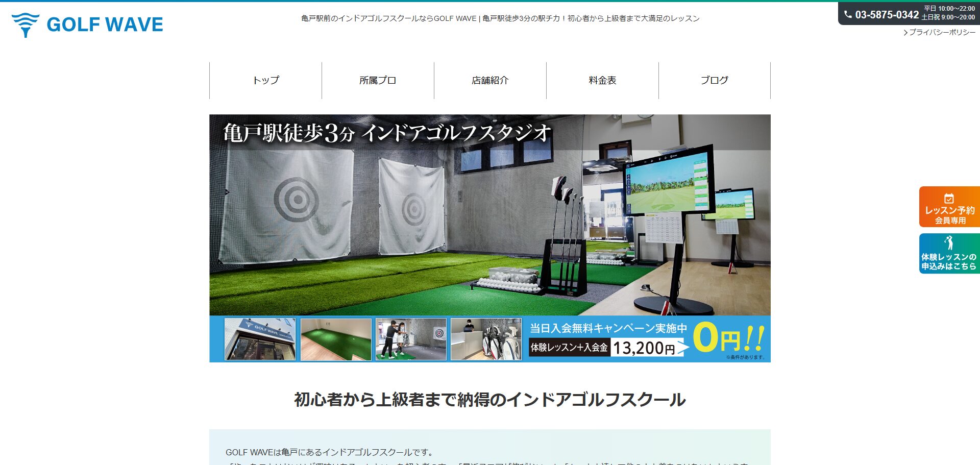980x465 pixels.
Task: Click the calendar icon on レッスン予約 button
Action: click(949, 199)
